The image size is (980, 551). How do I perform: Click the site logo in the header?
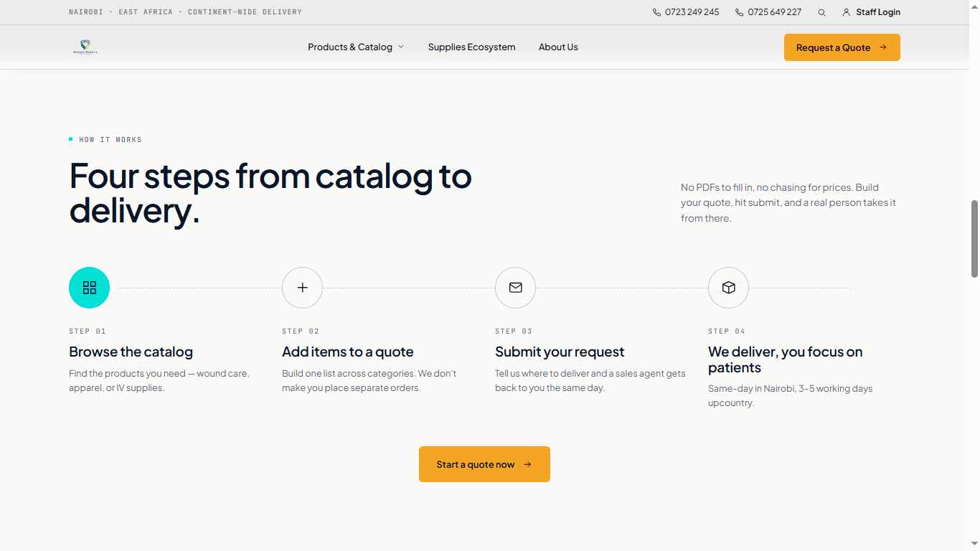(85, 47)
